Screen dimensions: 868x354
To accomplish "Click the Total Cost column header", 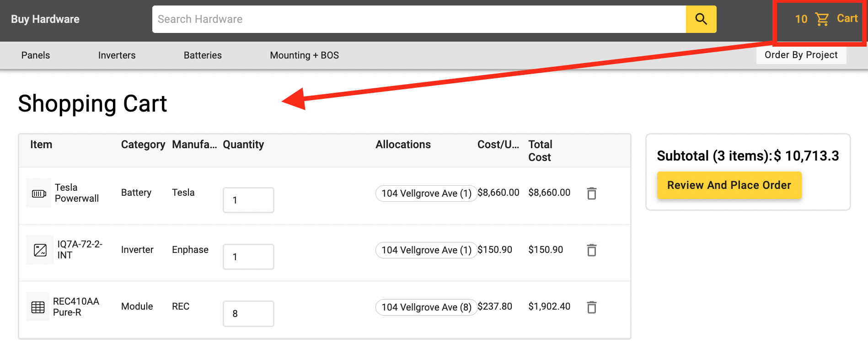I will (x=540, y=151).
